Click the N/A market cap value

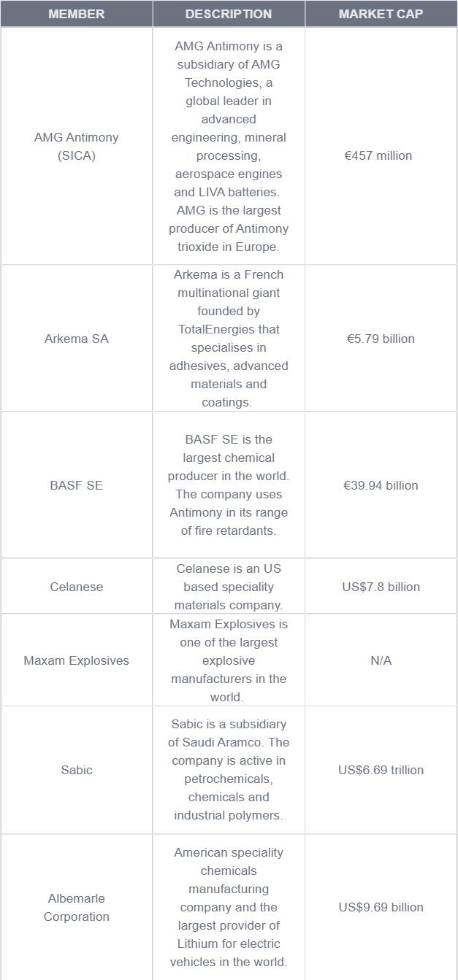point(381,660)
